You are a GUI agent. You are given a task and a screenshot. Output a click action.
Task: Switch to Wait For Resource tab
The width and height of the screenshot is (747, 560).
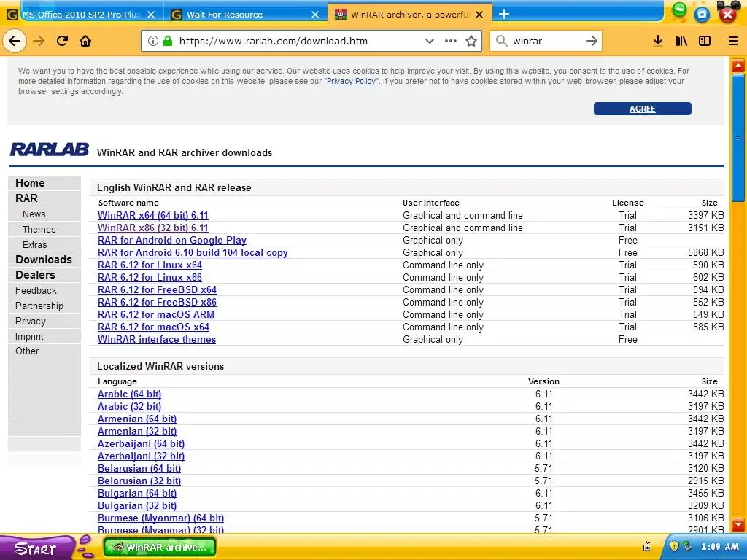tap(246, 15)
